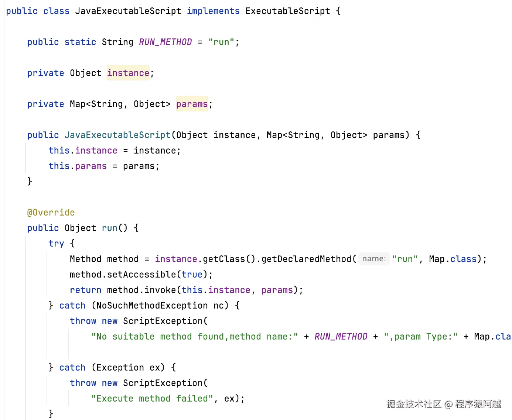Click the return keyword
This screenshot has width=512, height=420.
(x=85, y=290)
